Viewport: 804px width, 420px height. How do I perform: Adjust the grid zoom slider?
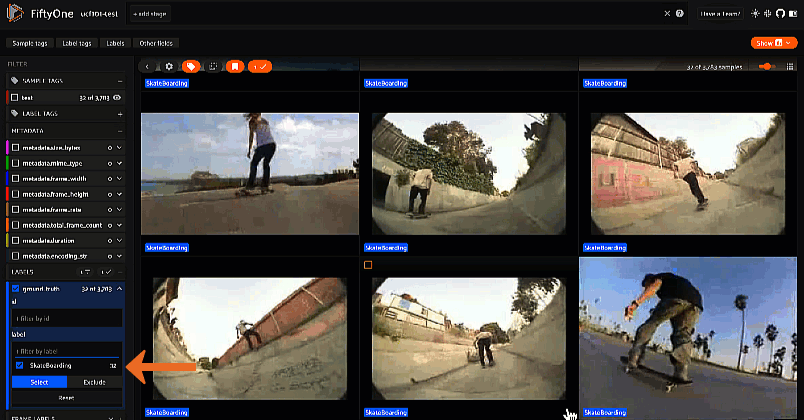point(767,67)
